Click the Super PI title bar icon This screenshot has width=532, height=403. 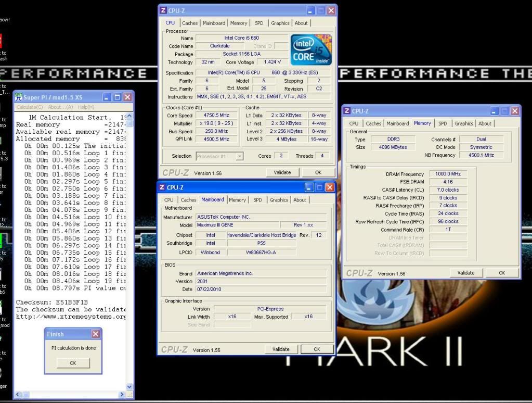19,97
